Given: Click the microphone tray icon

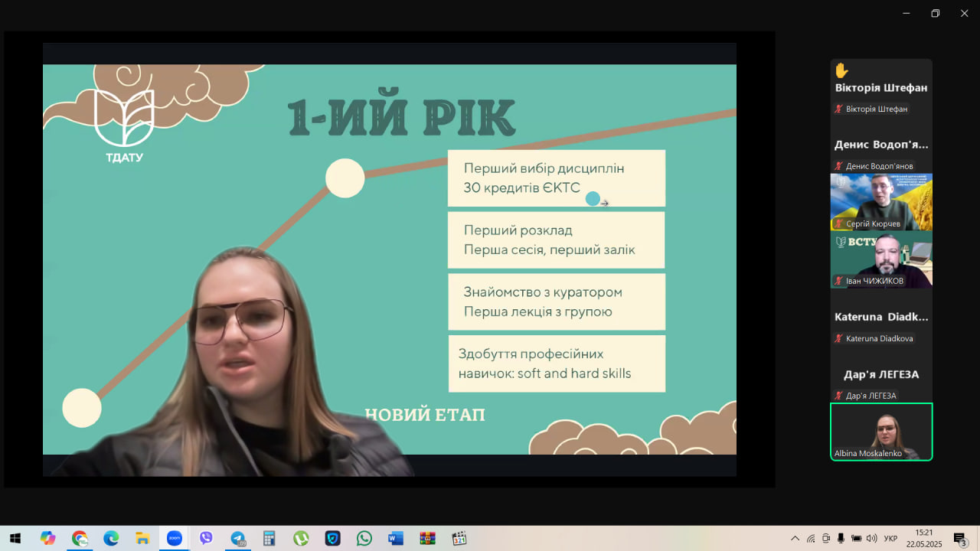Looking at the screenshot, I should point(841,539).
